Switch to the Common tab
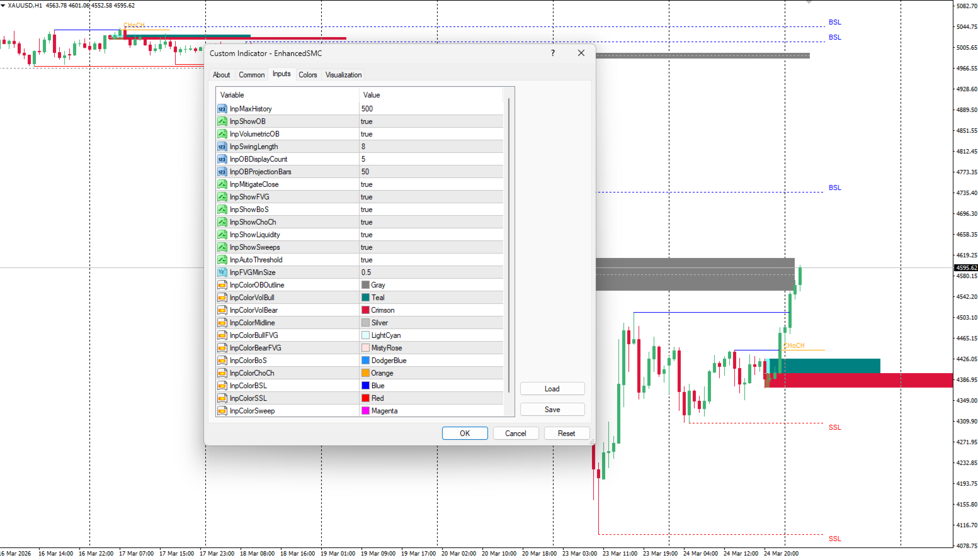 (251, 75)
